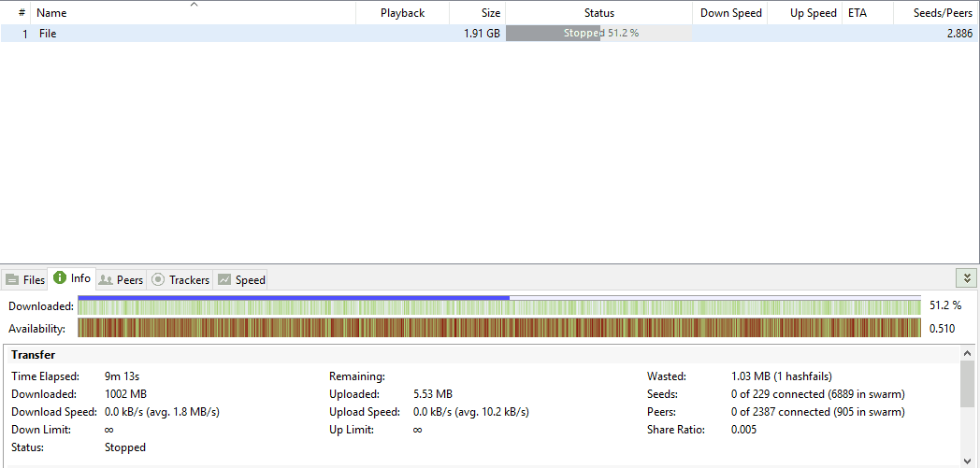Viewport: 980px width, 468px height.
Task: Click the sort arrow above the Name column
Action: click(194, 5)
